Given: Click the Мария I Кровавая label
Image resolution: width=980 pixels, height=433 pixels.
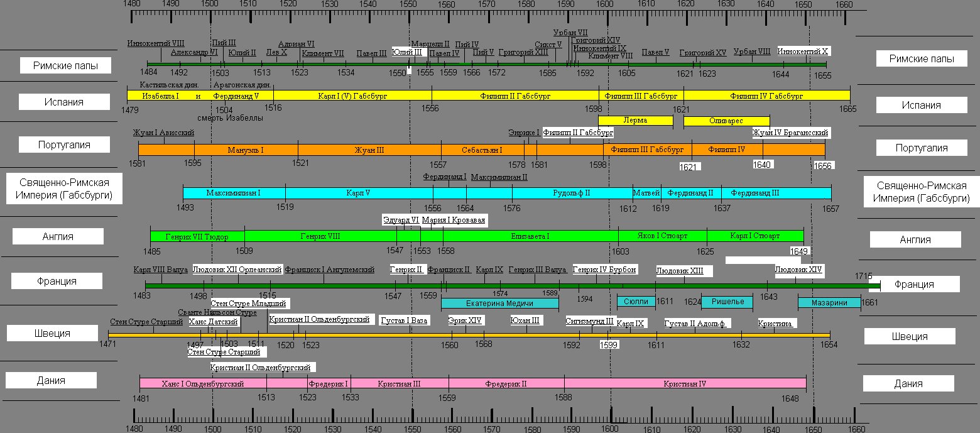Looking at the screenshot, I should point(454,220).
